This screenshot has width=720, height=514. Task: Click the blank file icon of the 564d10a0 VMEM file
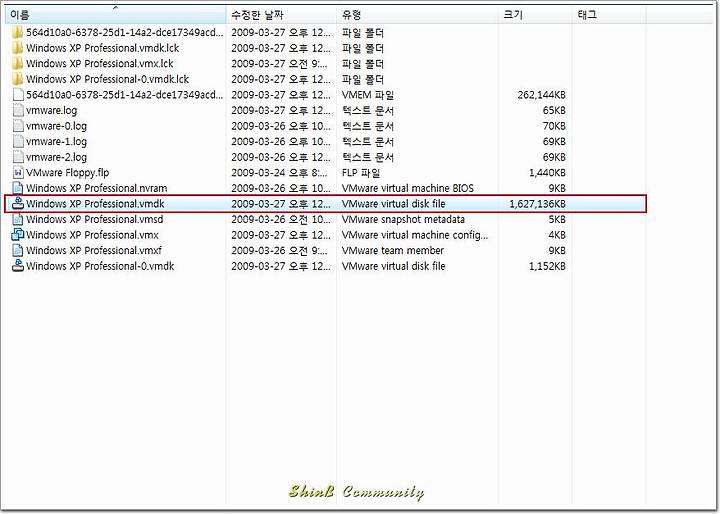(x=18, y=95)
